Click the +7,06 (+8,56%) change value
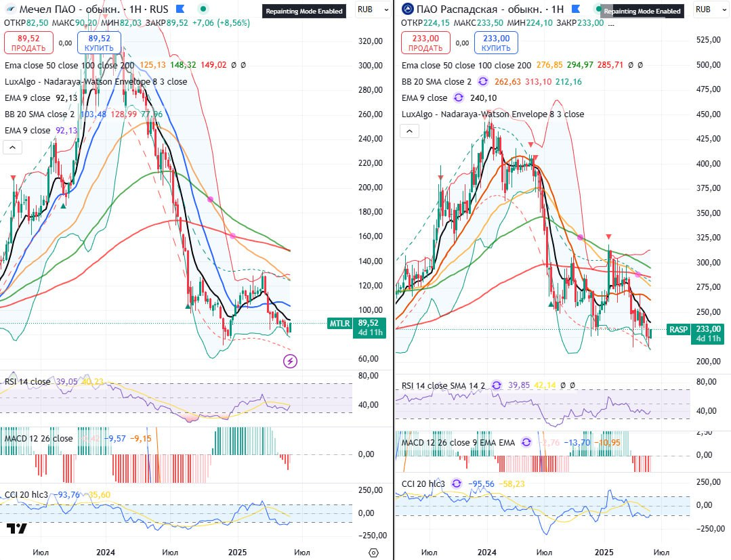 pyautogui.click(x=222, y=23)
